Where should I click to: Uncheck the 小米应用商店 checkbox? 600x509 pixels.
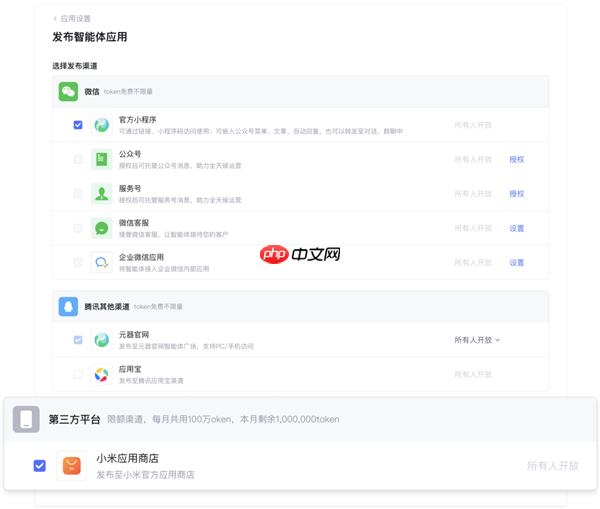click(39, 466)
